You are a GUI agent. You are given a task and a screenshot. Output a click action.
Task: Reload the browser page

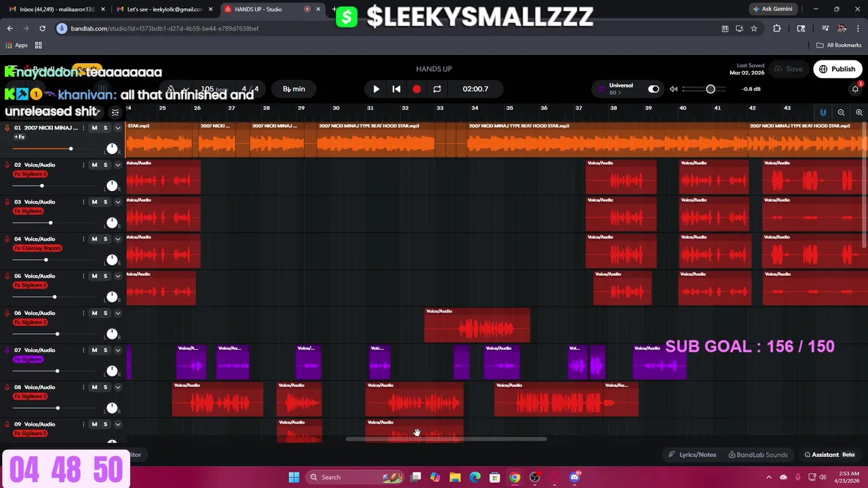42,28
